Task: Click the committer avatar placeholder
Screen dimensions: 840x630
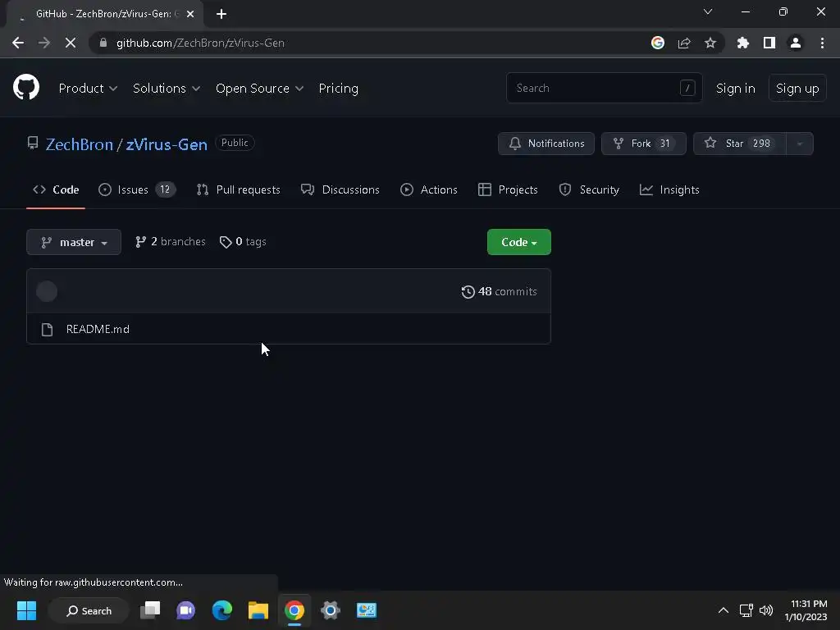Action: 47,291
